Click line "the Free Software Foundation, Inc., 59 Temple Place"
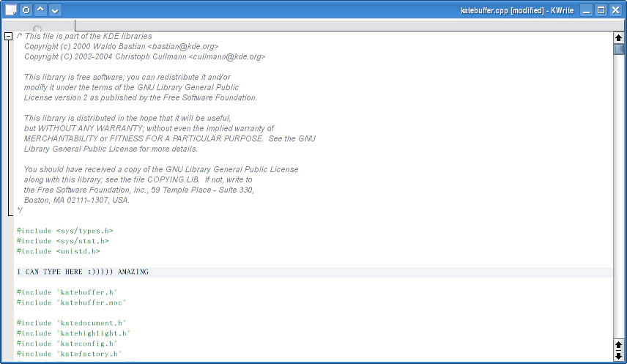 (138, 190)
